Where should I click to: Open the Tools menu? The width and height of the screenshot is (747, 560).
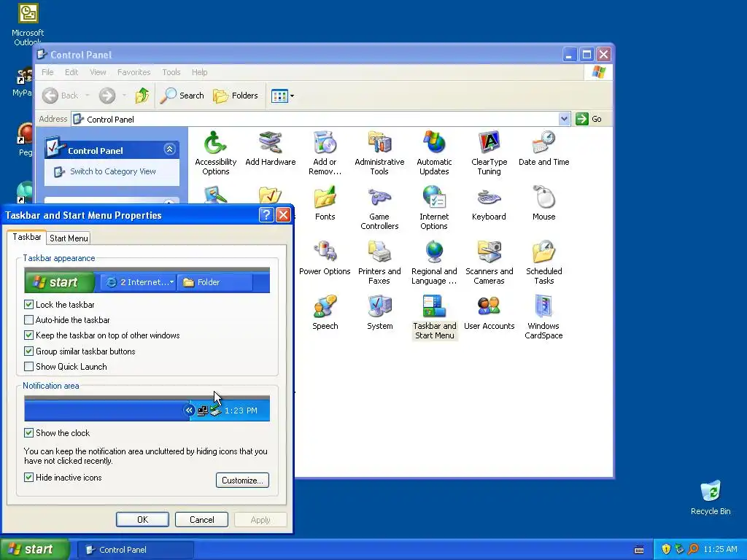[171, 72]
